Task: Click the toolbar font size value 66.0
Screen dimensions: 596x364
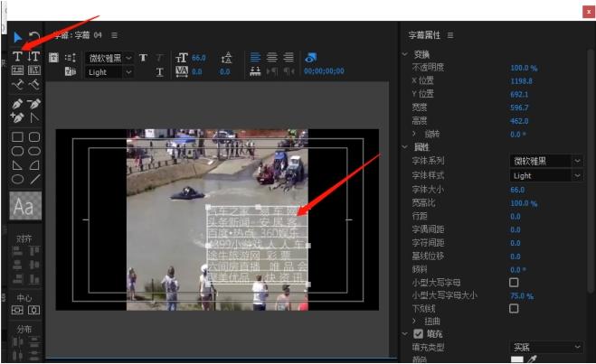Action: [199, 58]
